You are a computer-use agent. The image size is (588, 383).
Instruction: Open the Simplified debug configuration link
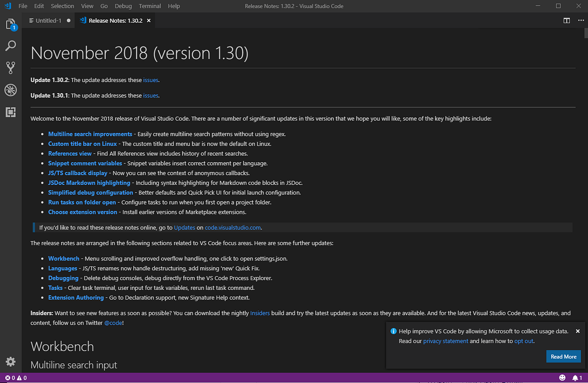pos(91,193)
